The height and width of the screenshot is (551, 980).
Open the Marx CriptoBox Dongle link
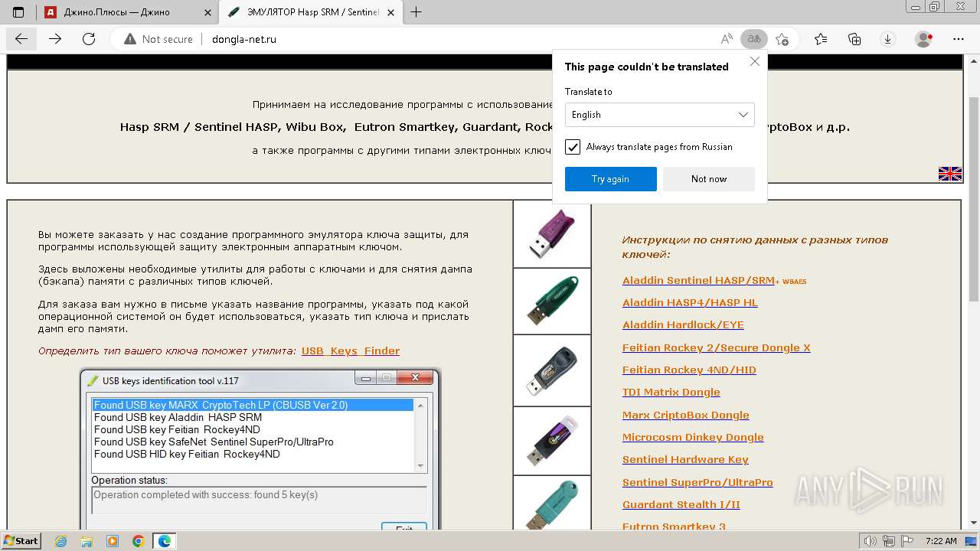click(686, 416)
